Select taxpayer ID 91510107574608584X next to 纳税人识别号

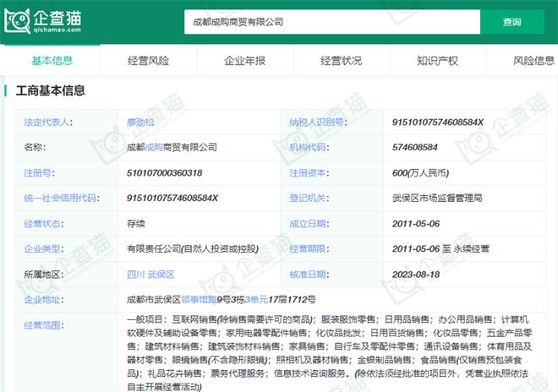[438, 122]
